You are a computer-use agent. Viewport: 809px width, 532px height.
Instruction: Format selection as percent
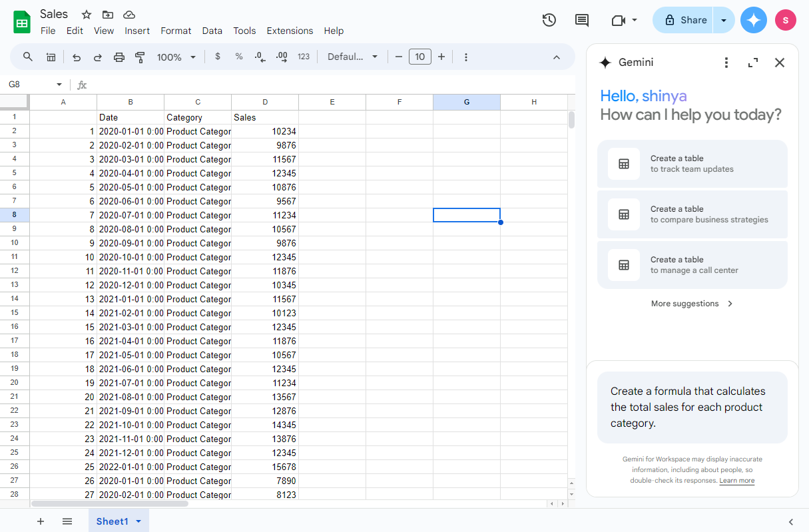coord(239,57)
